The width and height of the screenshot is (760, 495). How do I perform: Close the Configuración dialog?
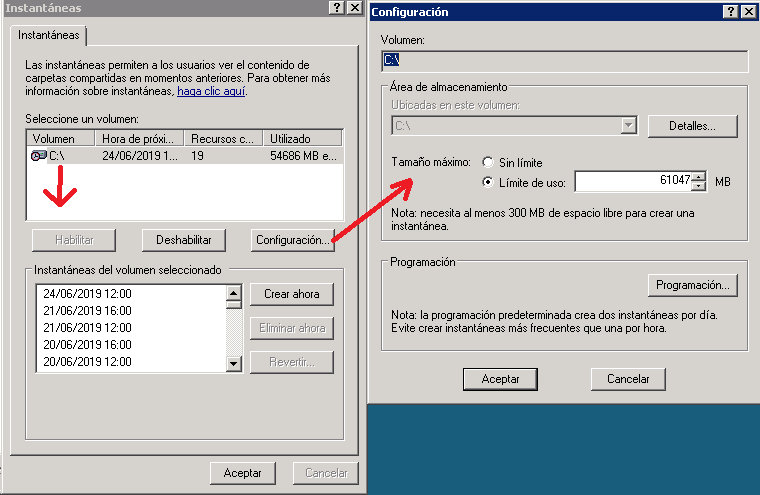[x=749, y=12]
